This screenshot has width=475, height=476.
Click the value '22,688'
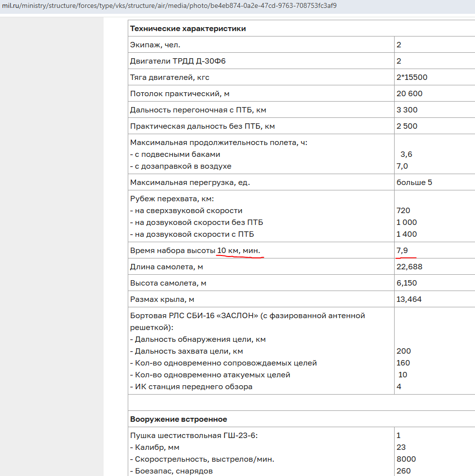(409, 267)
